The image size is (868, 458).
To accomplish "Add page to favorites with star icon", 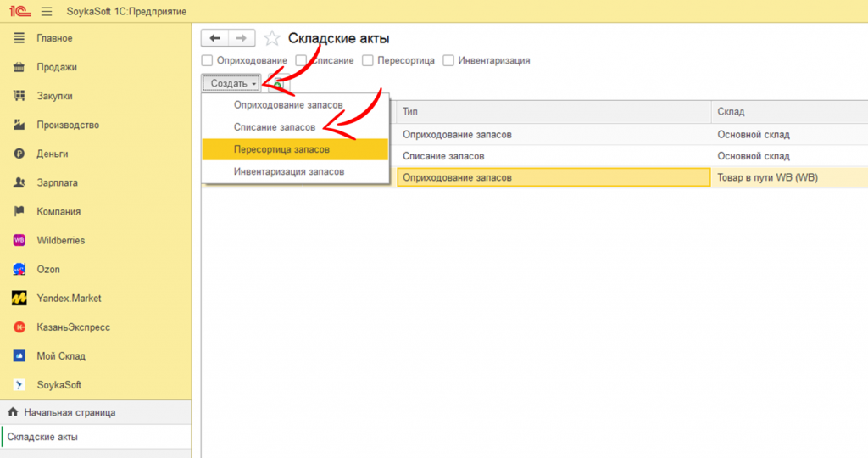I will 271,38.
